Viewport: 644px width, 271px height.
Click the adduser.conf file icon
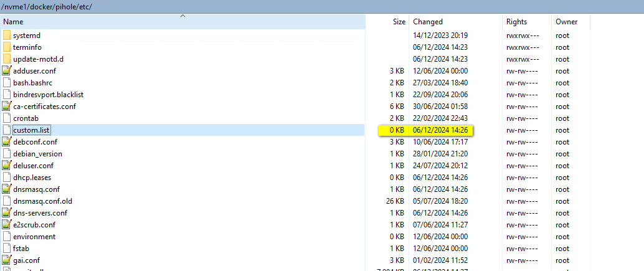coord(7,70)
